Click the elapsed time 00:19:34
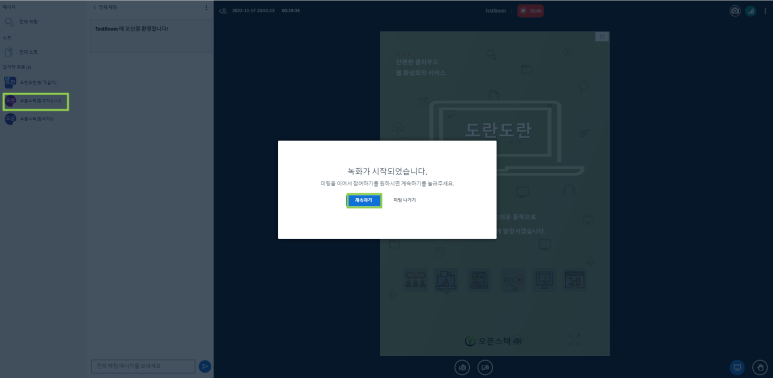 tap(291, 11)
